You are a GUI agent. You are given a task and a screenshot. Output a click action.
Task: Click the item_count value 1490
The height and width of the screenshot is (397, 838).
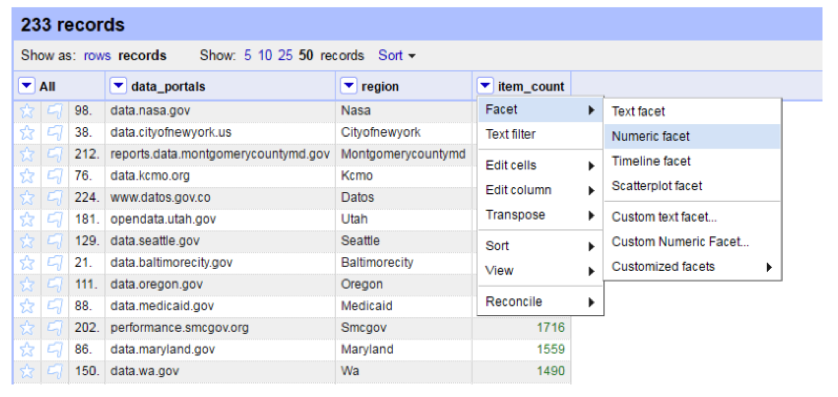tap(551, 371)
